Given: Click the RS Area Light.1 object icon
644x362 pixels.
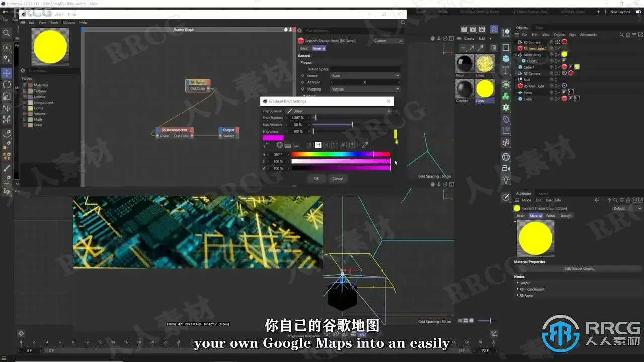Looking at the screenshot, I should [x=520, y=49].
